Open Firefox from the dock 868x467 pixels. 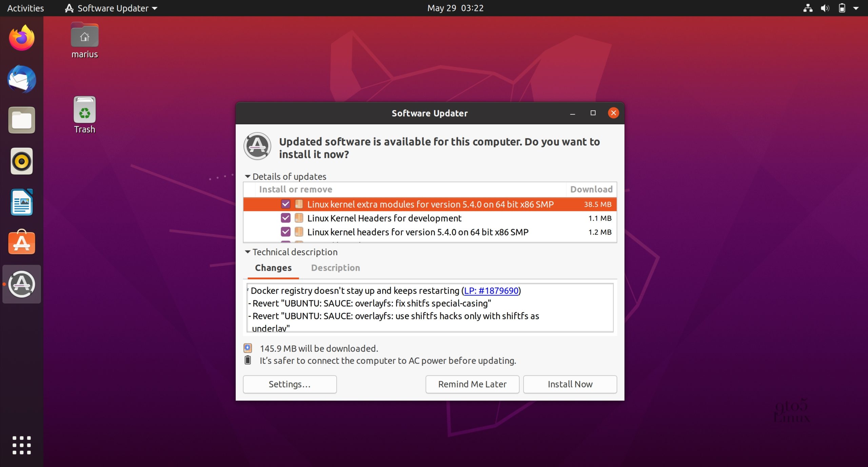(21, 38)
